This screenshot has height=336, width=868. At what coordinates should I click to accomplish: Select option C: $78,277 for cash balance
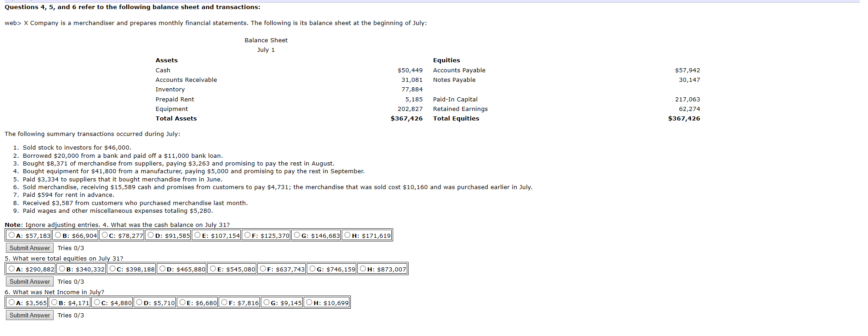tap(105, 235)
